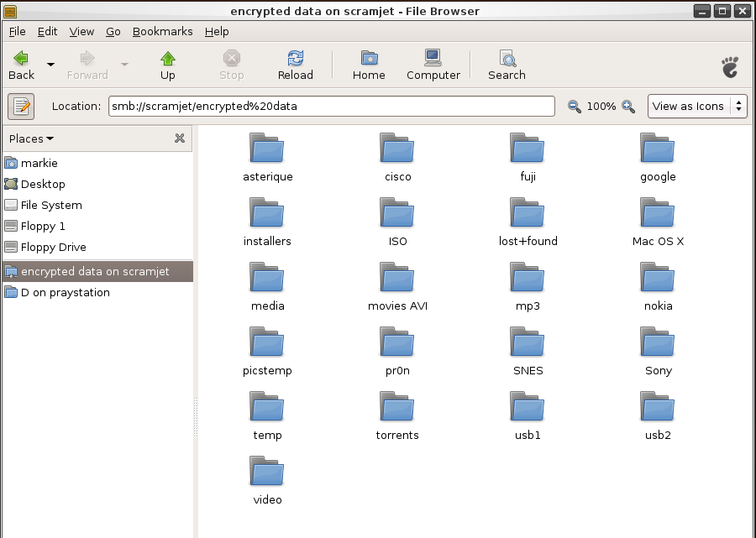Select the movies AVI folder icon

click(x=397, y=277)
